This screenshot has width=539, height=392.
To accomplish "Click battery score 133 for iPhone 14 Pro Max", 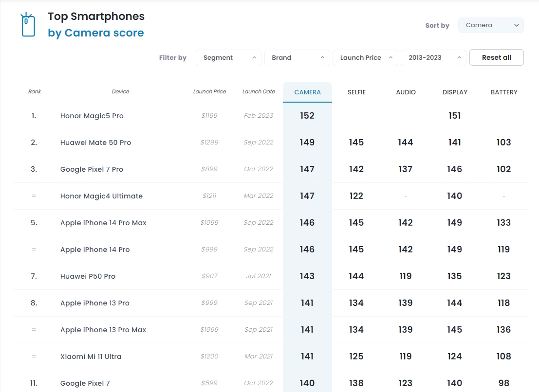I will click(503, 223).
